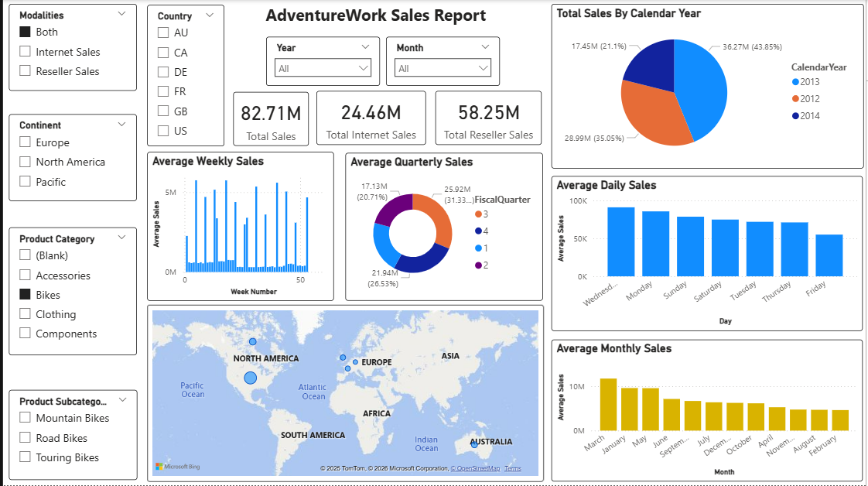This screenshot has height=486, width=868.
Task: Select US country checkbox
Action: 163,131
